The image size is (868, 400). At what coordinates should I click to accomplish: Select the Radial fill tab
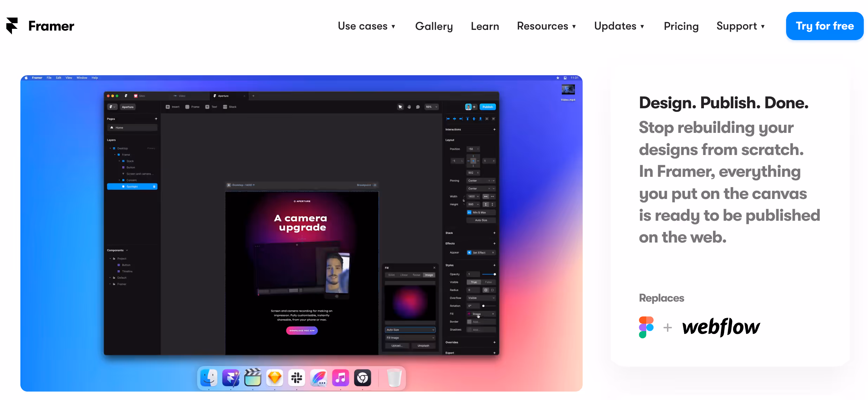point(416,275)
